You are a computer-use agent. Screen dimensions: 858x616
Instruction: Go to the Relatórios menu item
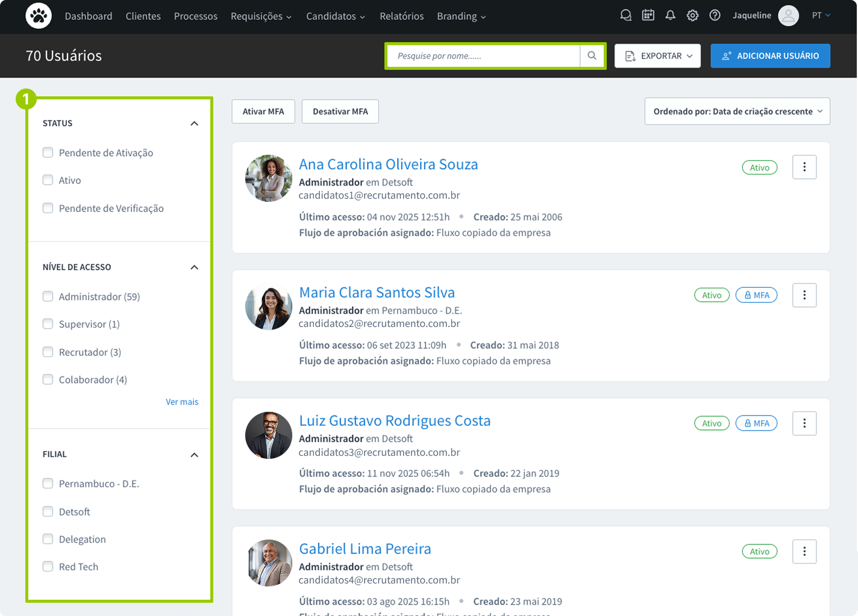point(401,16)
